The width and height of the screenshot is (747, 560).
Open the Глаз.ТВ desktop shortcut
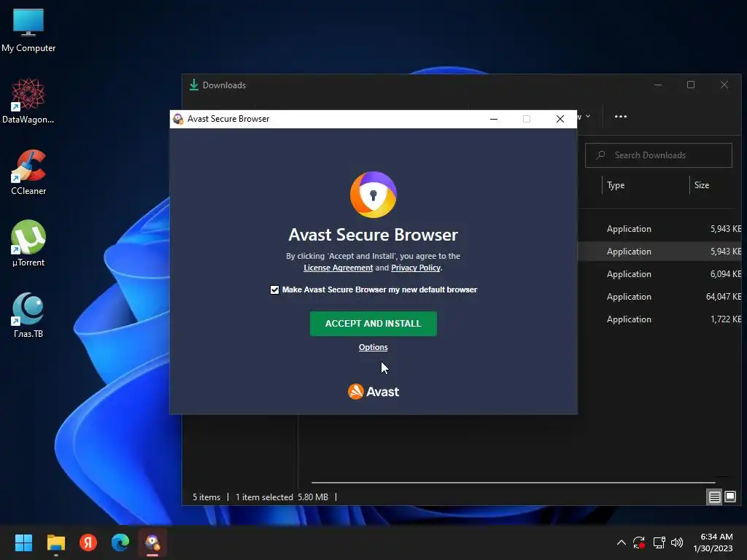pyautogui.click(x=28, y=315)
